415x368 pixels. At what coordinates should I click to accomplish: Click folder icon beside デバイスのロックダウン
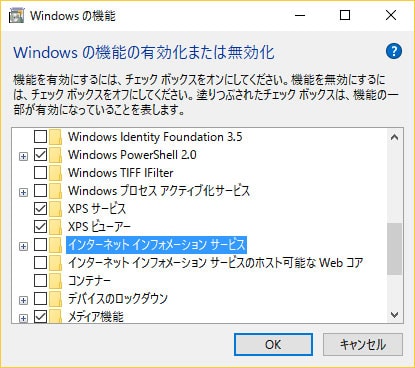[x=55, y=299]
